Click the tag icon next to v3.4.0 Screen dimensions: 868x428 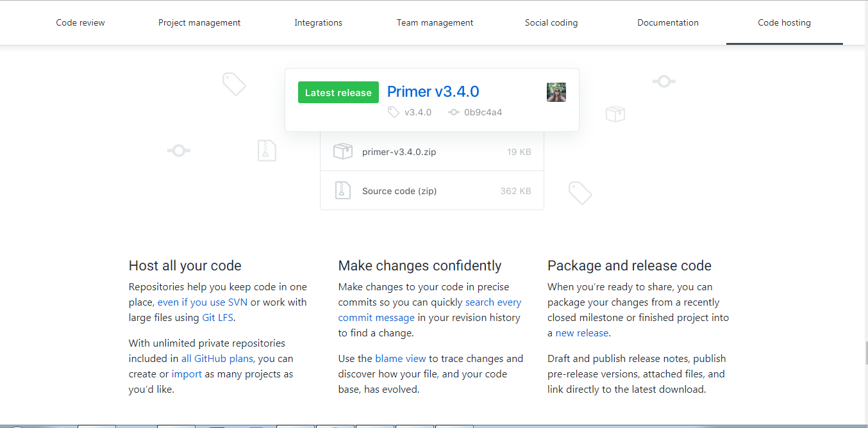click(394, 112)
